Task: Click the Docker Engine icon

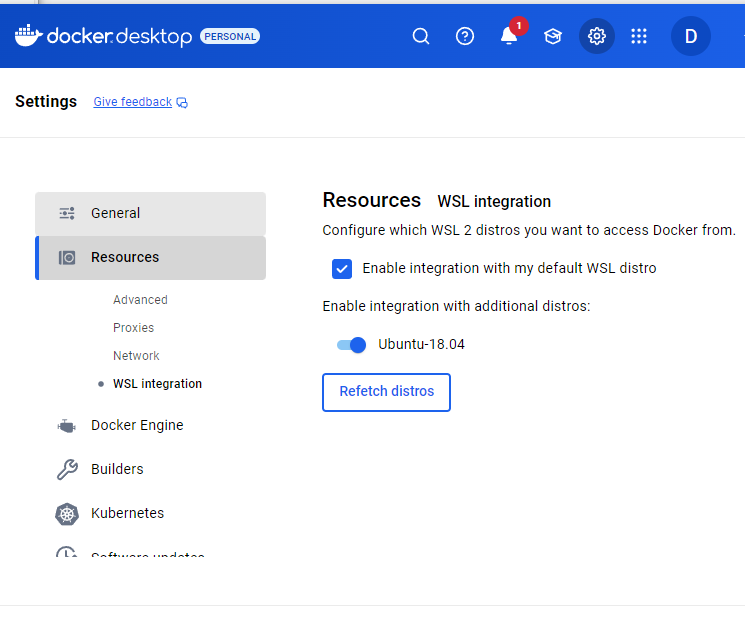Action: 67,426
